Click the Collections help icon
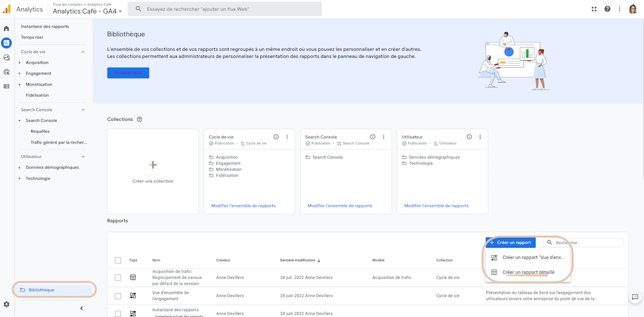This screenshot has width=644, height=317. tap(139, 119)
